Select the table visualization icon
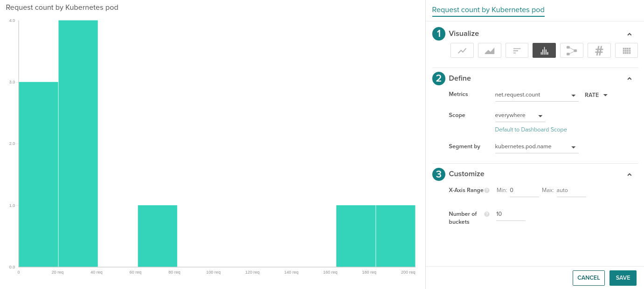The height and width of the screenshot is (289, 644). 626,50
